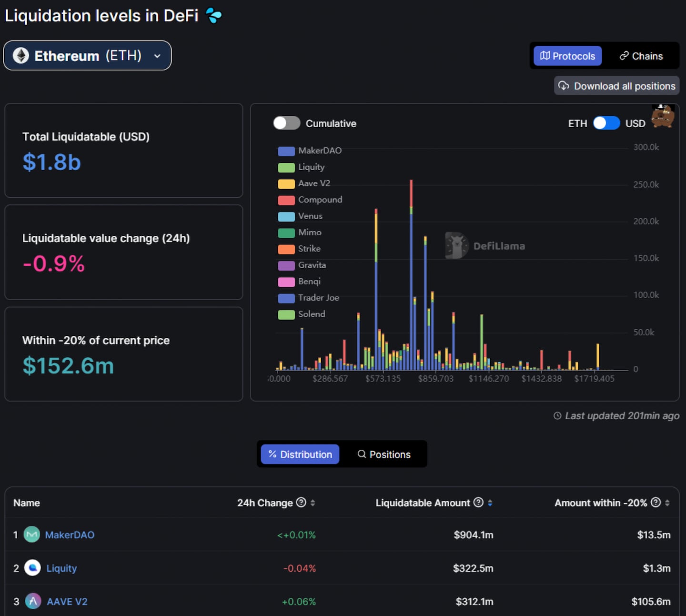The image size is (686, 616).
Task: Click help icon next to Amount within -20%
Action: 656,502
